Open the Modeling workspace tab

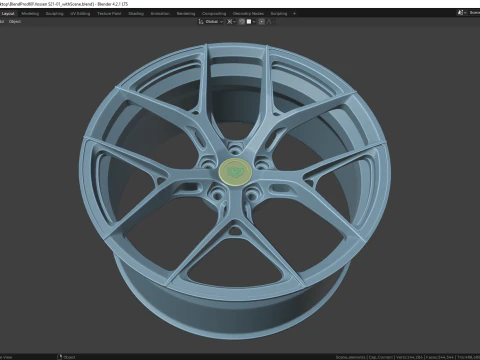click(x=30, y=14)
